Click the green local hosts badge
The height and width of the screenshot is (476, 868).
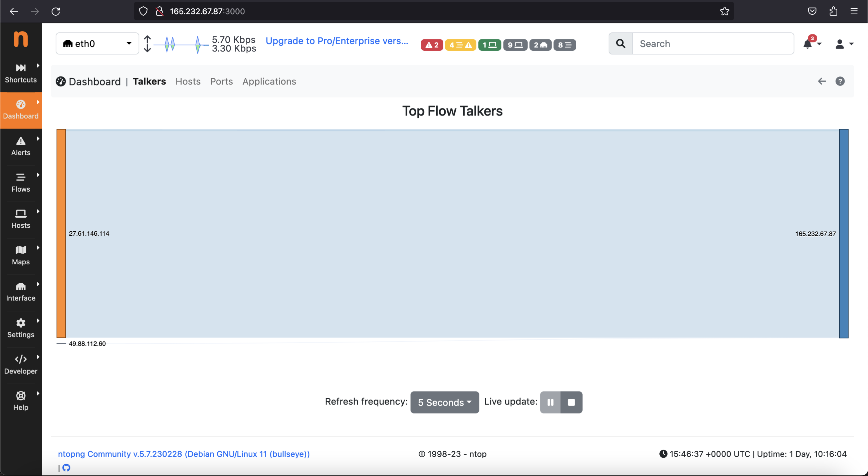(489, 45)
